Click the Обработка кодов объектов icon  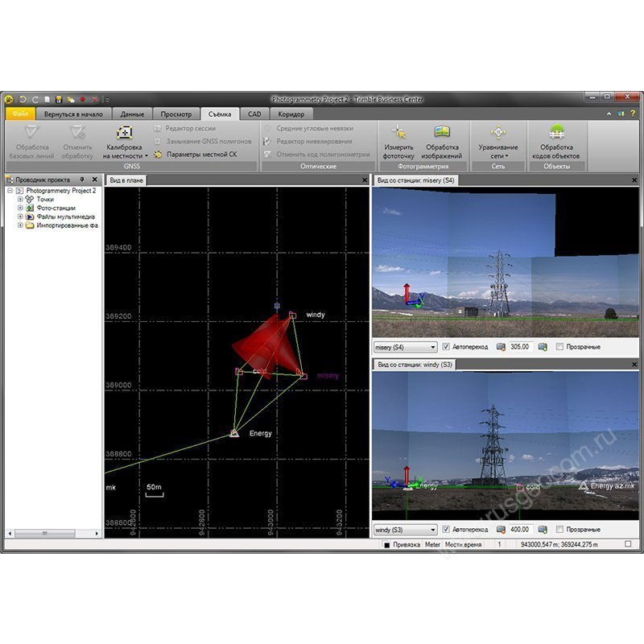click(x=558, y=143)
